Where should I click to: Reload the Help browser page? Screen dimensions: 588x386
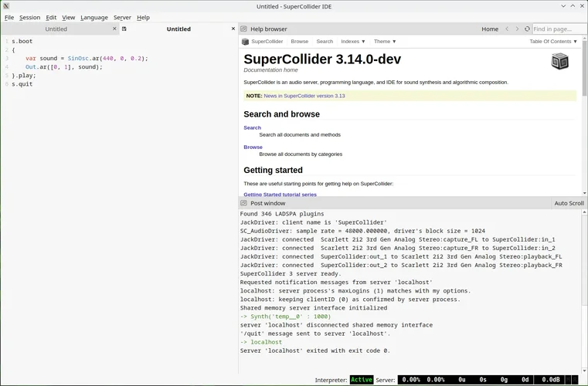tap(528, 29)
